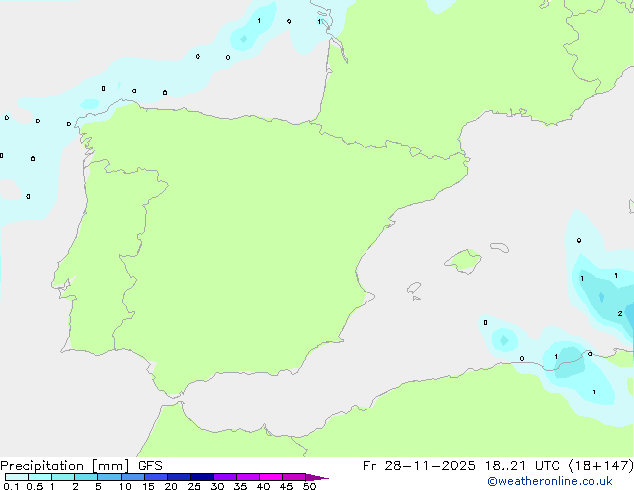634x490 pixels.
Task: Click Menorca island outline on the map
Action: (x=499, y=247)
